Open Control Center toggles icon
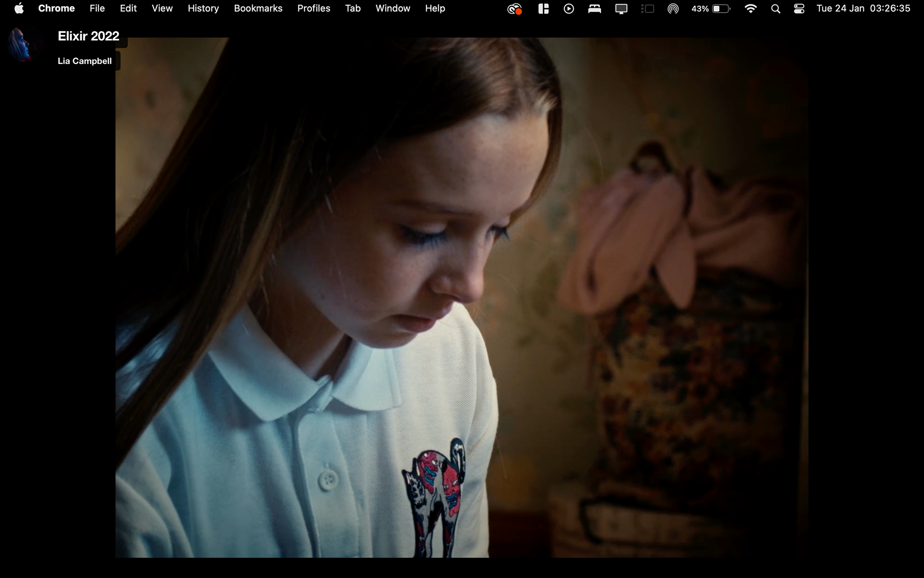Image resolution: width=924 pixels, height=578 pixels. (799, 9)
